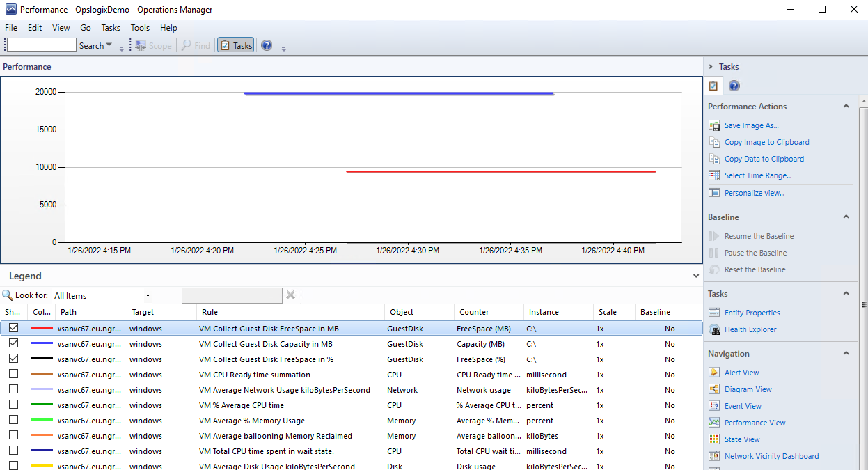Click the toolbar search input field
Viewport: 868px width, 470px height.
tap(42, 45)
